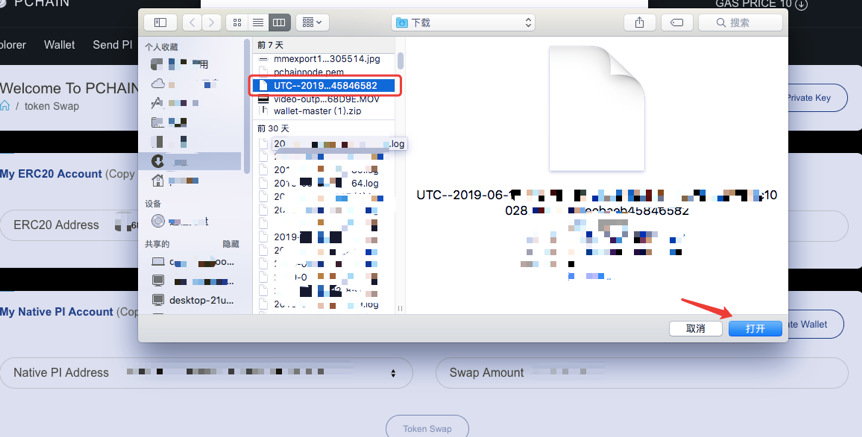
Task: Select the log file ending in 64.log
Action: 325,183
